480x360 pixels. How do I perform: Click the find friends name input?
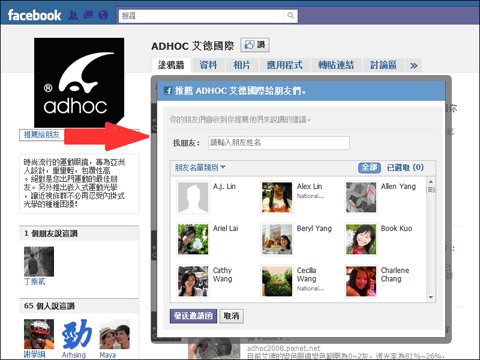(x=279, y=143)
